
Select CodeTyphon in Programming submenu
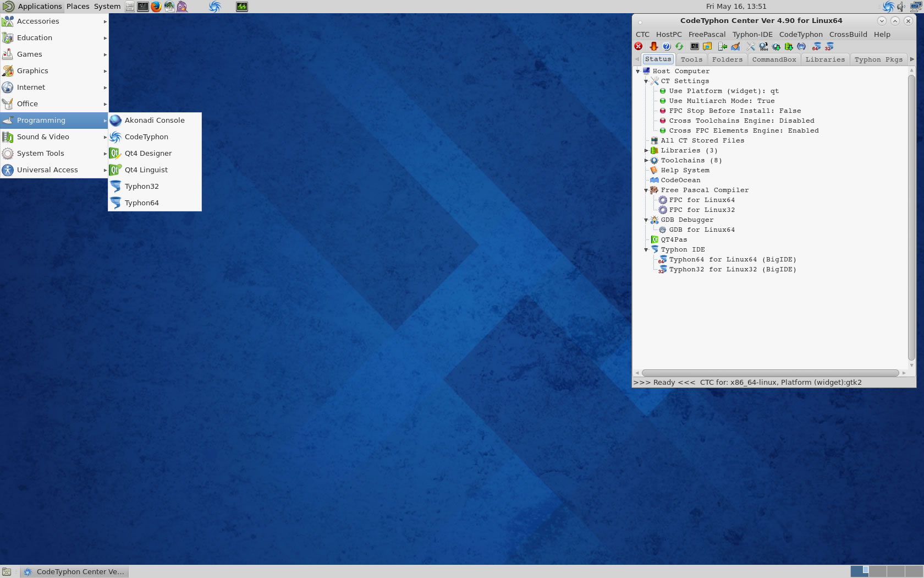coord(155,137)
